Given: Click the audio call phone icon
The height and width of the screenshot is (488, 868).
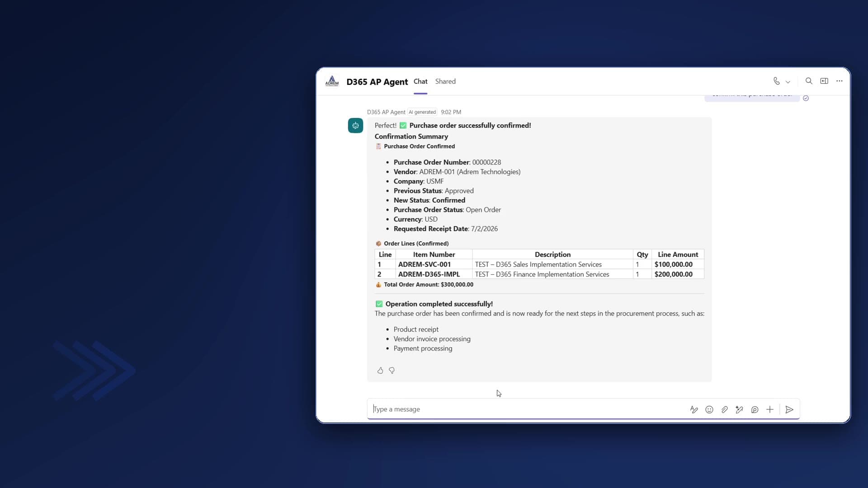Looking at the screenshot, I should pos(776,81).
